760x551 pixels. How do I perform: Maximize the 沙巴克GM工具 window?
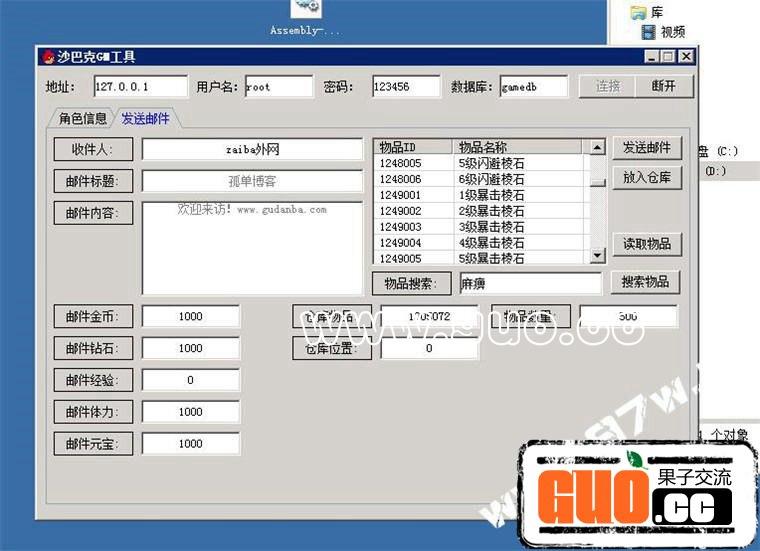pyautogui.click(x=668, y=57)
